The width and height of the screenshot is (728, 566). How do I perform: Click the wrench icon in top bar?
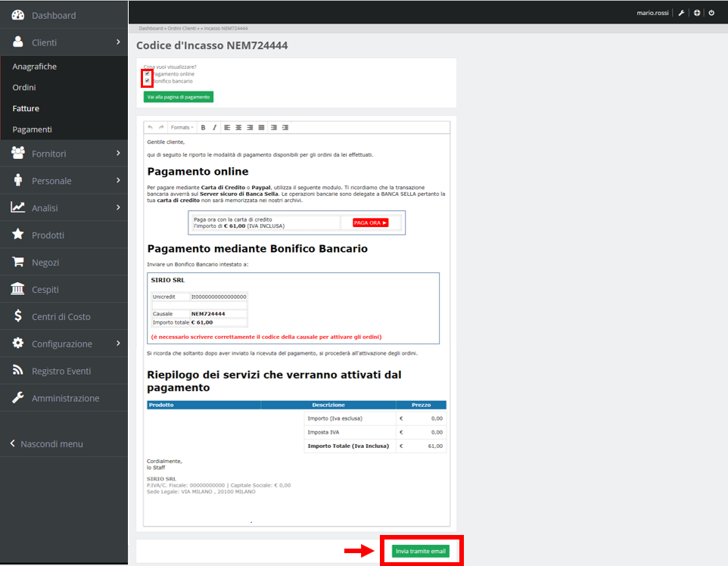click(x=681, y=13)
